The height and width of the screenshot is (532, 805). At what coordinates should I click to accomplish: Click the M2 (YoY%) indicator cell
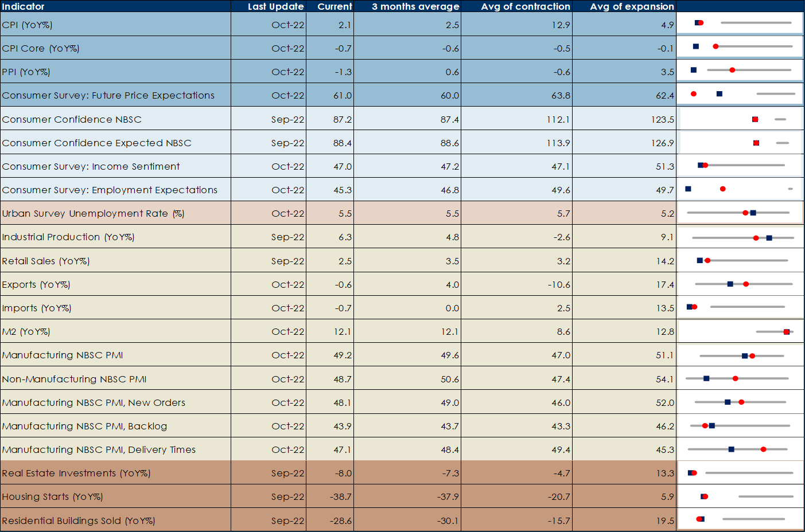tap(26, 331)
